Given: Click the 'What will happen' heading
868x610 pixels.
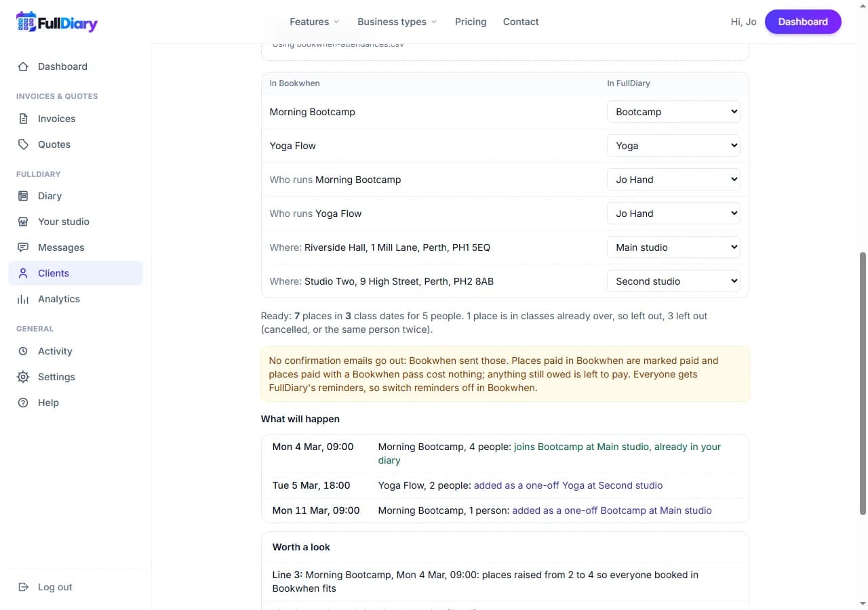Looking at the screenshot, I should (300, 419).
